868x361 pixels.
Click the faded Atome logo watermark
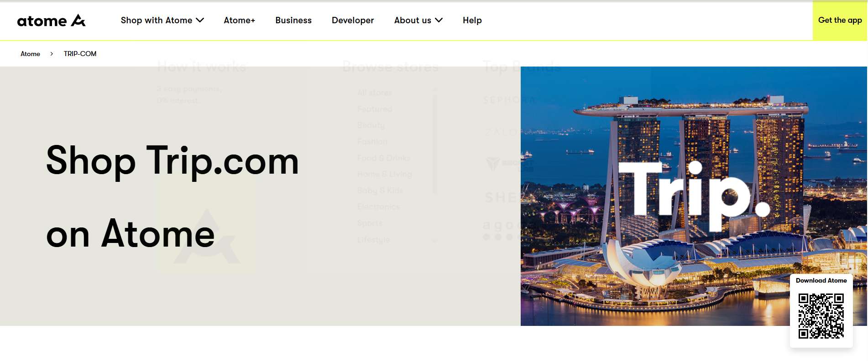[x=206, y=237]
